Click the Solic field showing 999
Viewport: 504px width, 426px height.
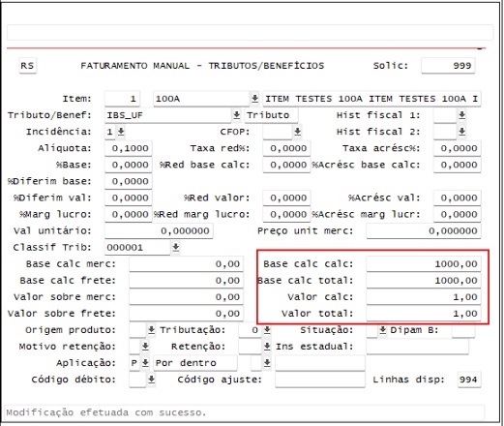coord(448,66)
